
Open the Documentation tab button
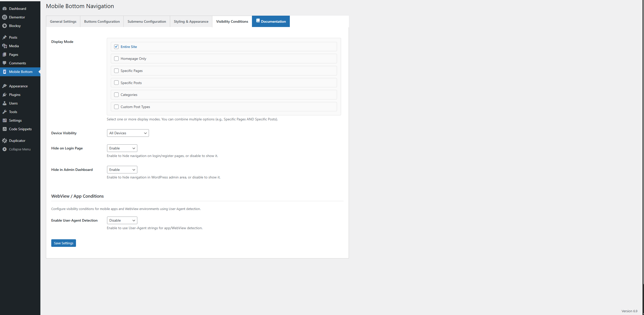(x=271, y=21)
